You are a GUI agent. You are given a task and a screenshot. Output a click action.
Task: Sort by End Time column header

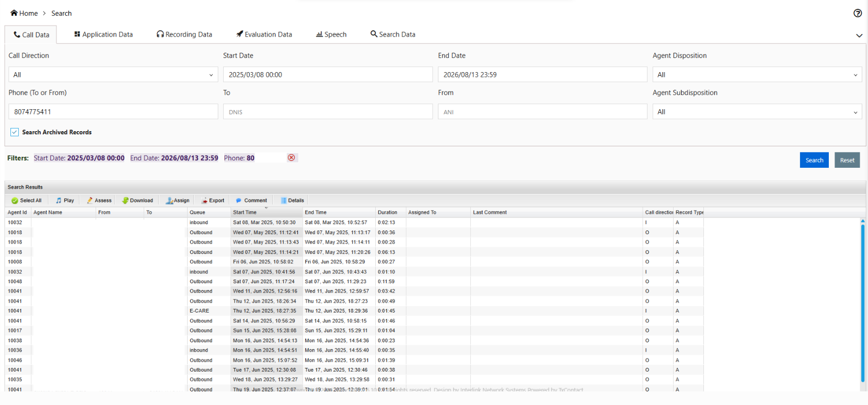point(339,213)
